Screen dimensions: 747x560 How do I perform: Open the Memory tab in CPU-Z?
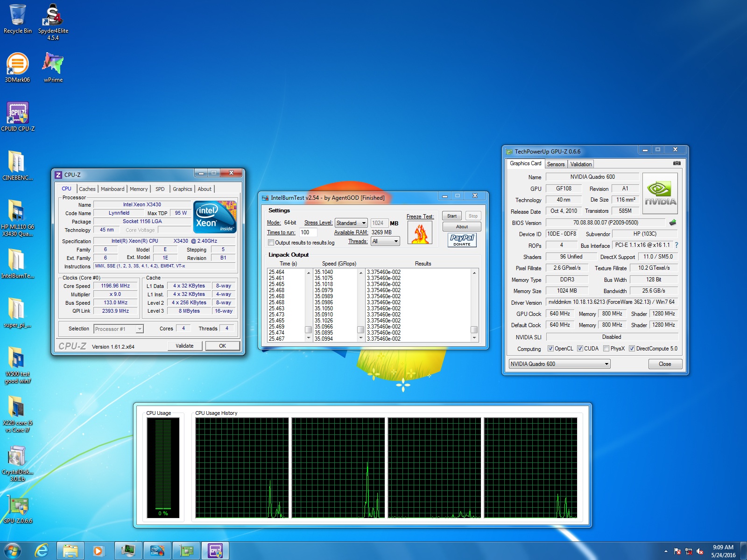pos(139,189)
